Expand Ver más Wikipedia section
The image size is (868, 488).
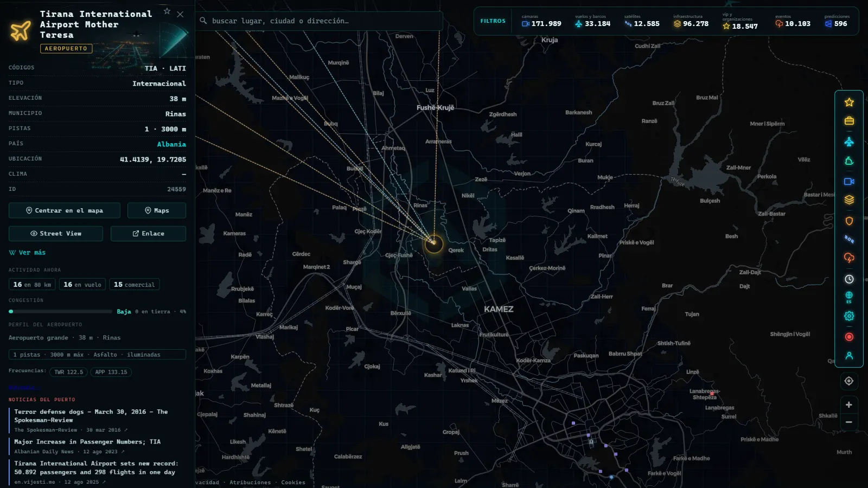[x=27, y=253]
